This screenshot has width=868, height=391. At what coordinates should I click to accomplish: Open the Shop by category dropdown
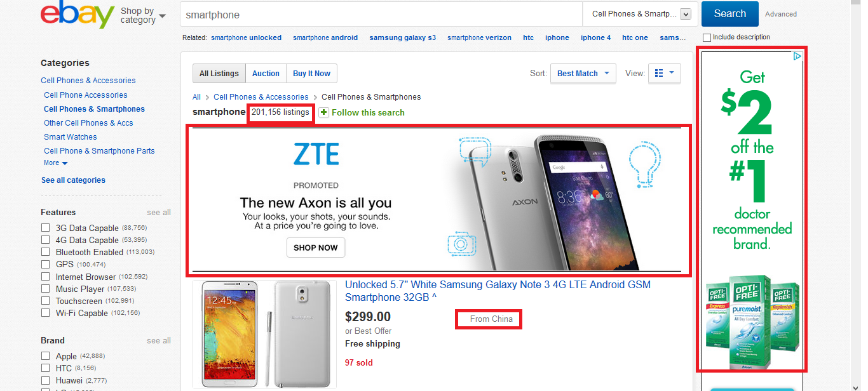tap(143, 15)
